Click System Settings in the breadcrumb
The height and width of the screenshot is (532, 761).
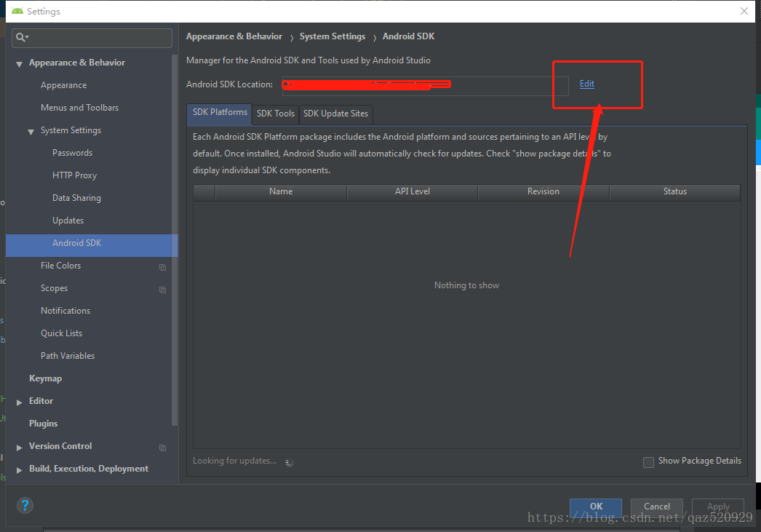click(x=332, y=36)
